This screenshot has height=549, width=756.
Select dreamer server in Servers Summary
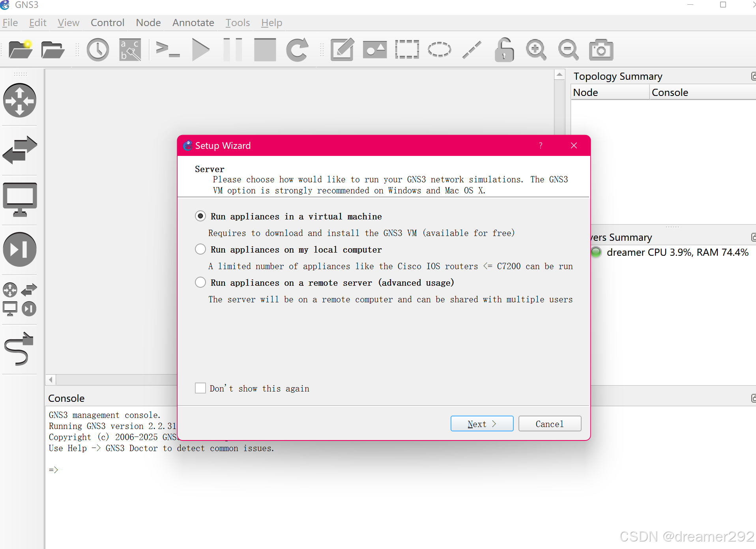tap(673, 252)
